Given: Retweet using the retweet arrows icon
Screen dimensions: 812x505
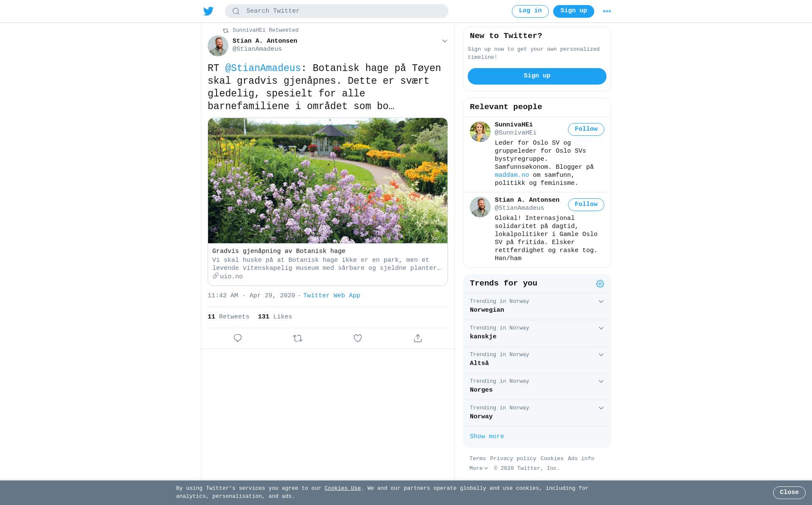Looking at the screenshot, I should point(298,338).
